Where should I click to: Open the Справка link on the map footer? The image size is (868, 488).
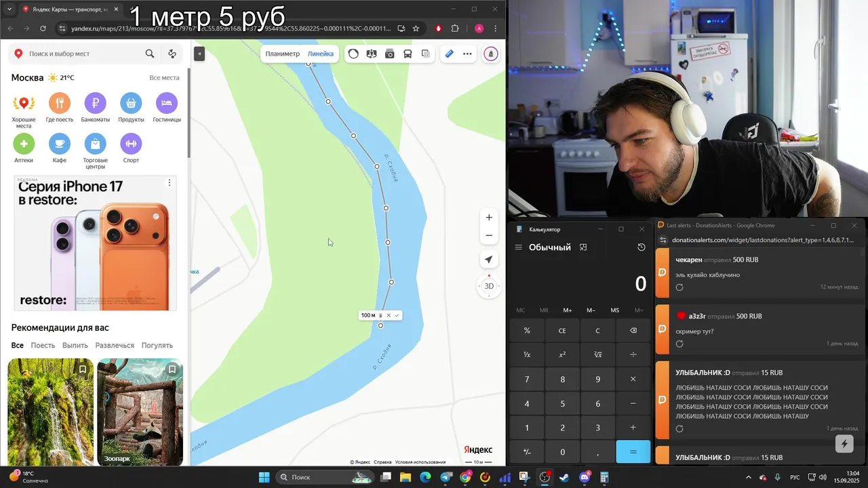click(382, 462)
